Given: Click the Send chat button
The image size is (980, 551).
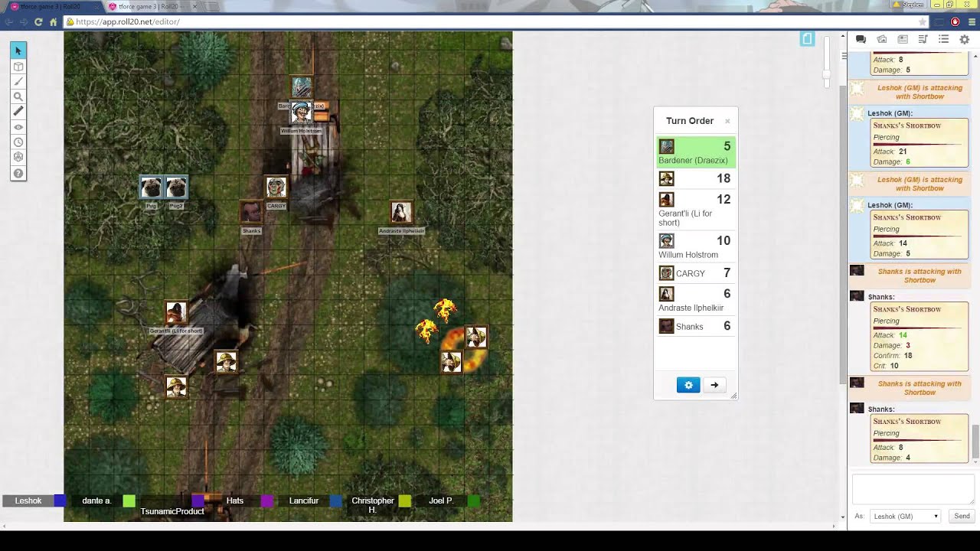Looking at the screenshot, I should (x=962, y=517).
